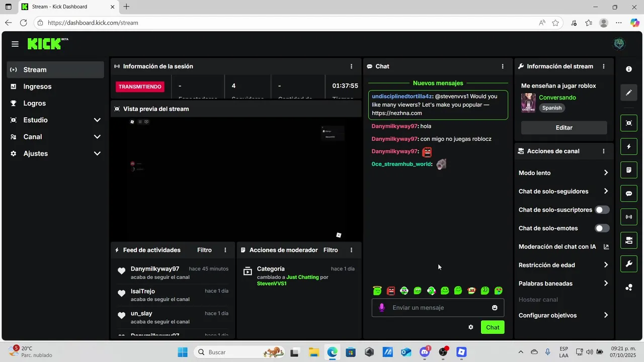Open the hamburger sidebar menu

(x=15, y=44)
